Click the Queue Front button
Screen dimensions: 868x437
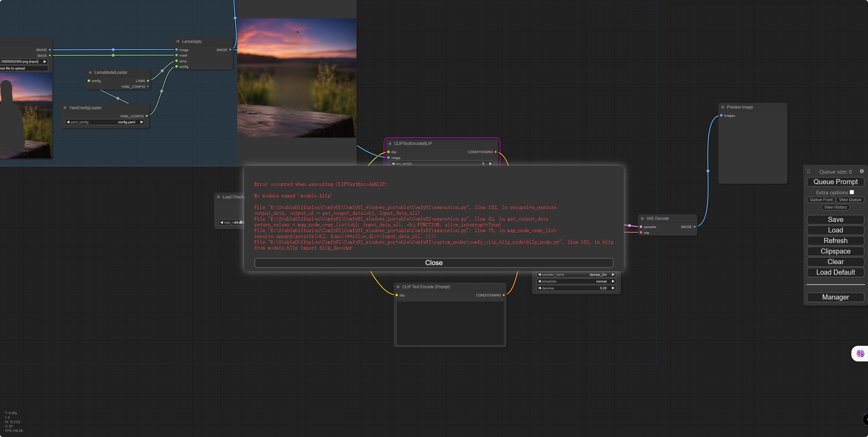820,200
